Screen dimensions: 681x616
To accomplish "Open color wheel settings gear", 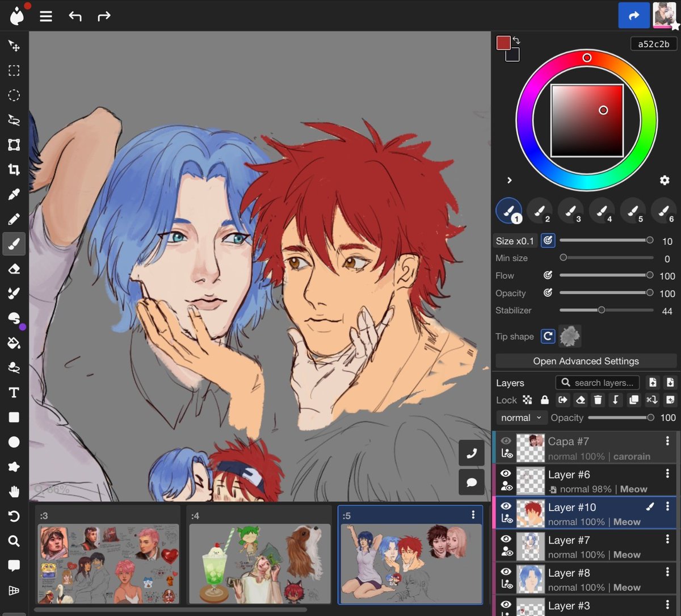I will (x=665, y=180).
